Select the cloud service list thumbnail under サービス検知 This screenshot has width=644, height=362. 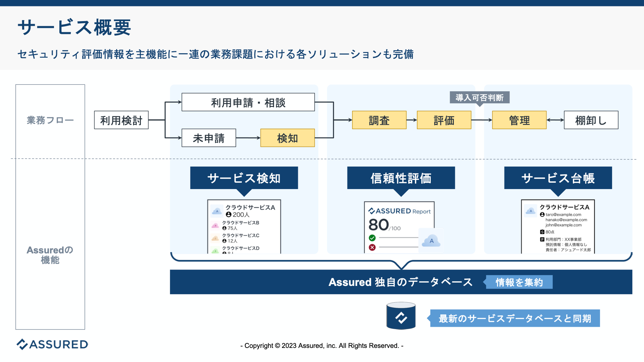pos(244,226)
